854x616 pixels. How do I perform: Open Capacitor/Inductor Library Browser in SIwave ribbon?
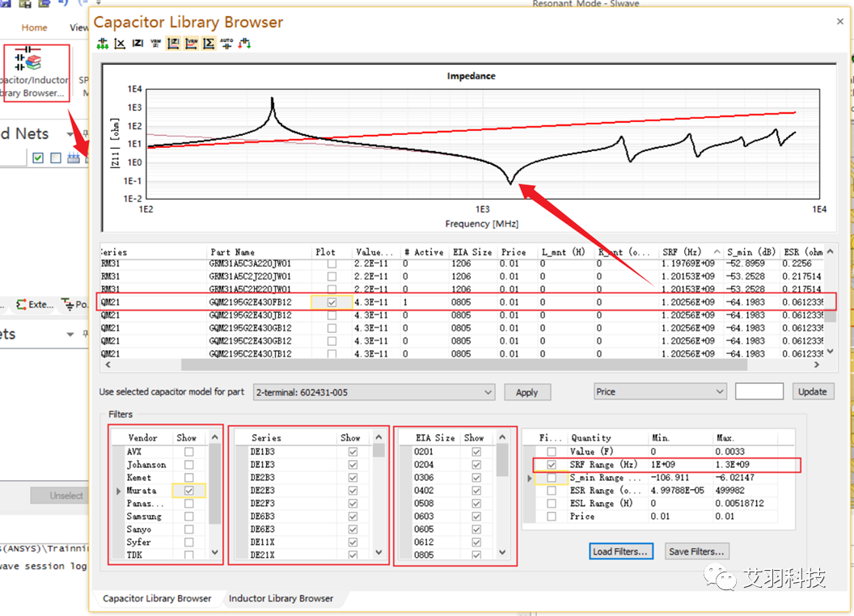click(34, 73)
